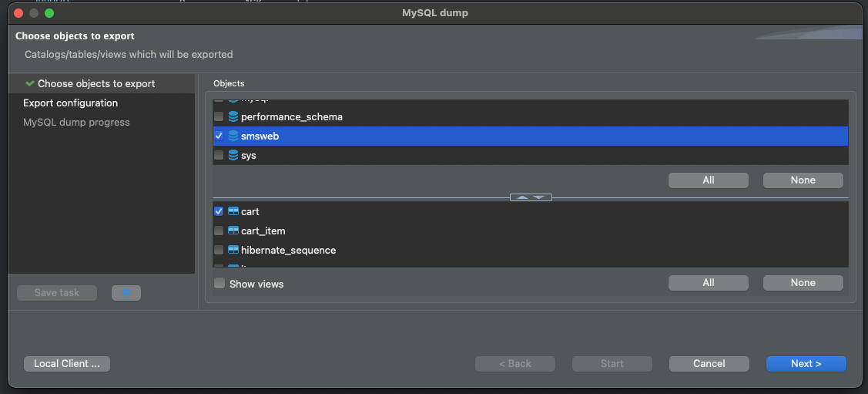Image resolution: width=868 pixels, height=394 pixels.
Task: Uncheck the smsweb database checkbox
Action: 219,136
